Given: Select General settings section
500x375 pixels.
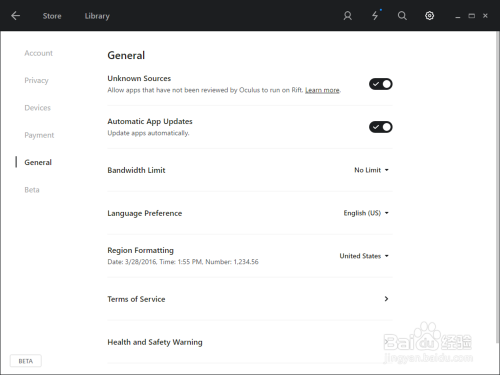Looking at the screenshot, I should (x=38, y=163).
